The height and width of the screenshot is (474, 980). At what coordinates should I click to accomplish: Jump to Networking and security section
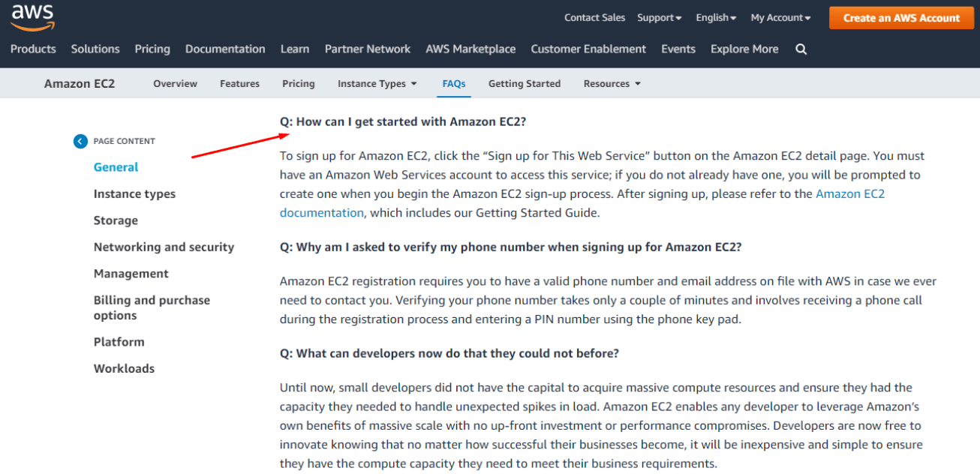(x=164, y=247)
